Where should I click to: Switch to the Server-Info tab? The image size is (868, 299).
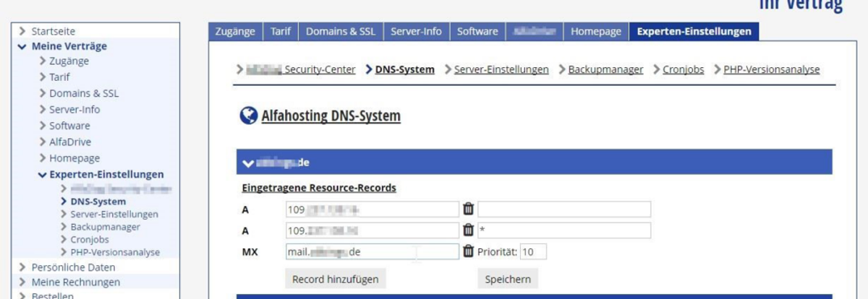[x=416, y=32]
